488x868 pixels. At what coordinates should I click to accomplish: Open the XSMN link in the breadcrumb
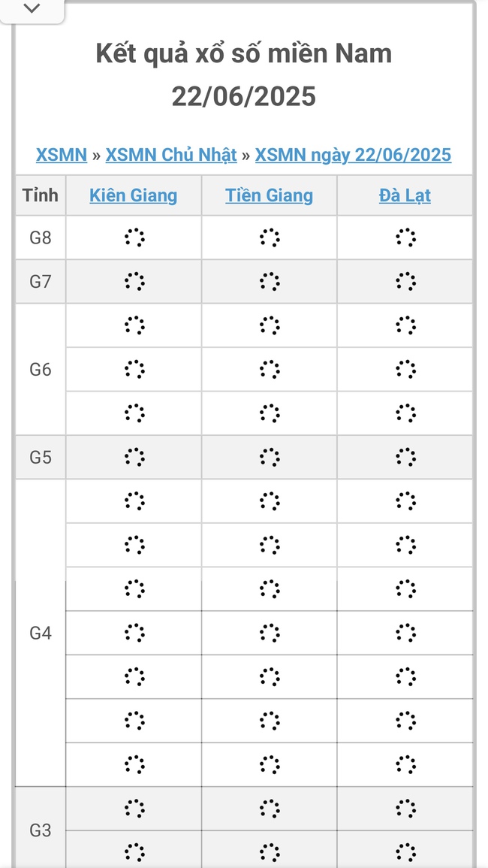pos(61,155)
